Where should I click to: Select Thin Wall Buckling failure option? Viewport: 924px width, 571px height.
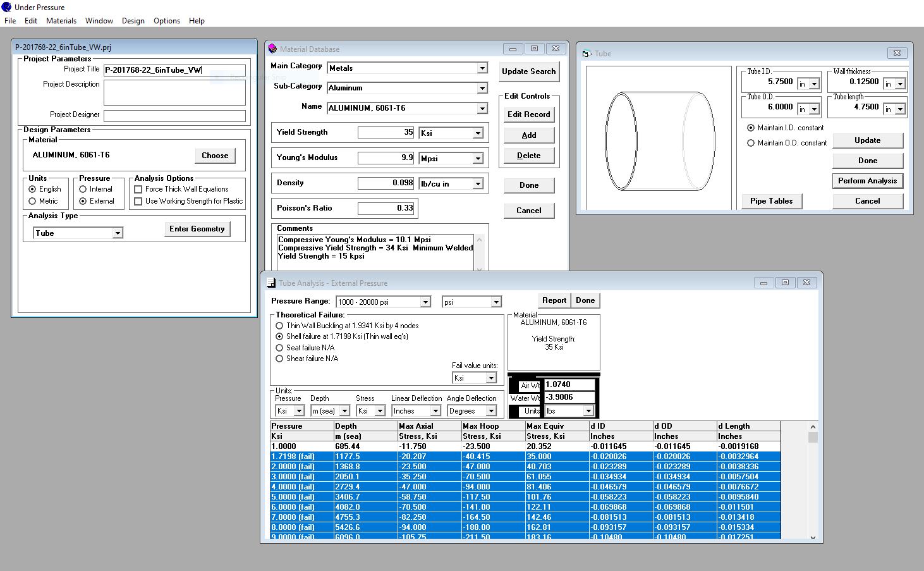(x=279, y=326)
